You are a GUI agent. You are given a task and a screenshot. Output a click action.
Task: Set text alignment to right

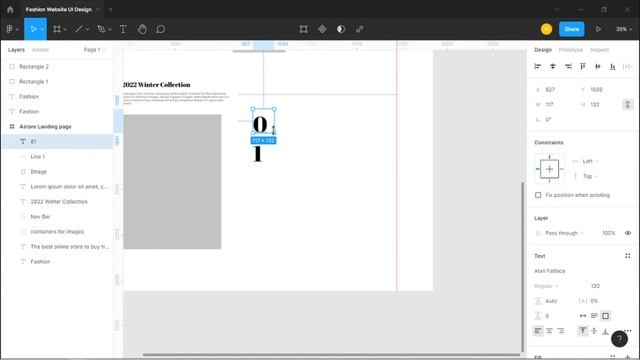pos(561,331)
